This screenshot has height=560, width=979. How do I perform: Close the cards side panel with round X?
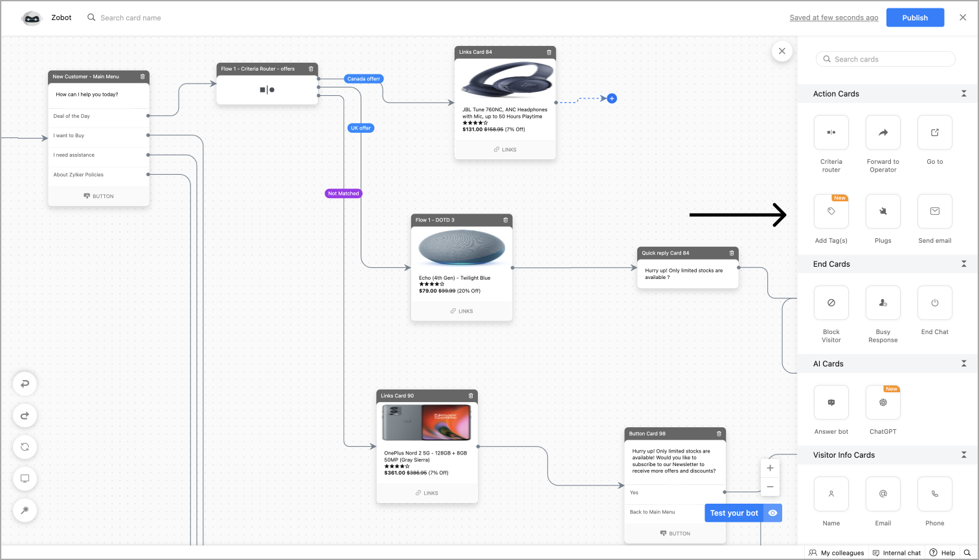click(782, 51)
